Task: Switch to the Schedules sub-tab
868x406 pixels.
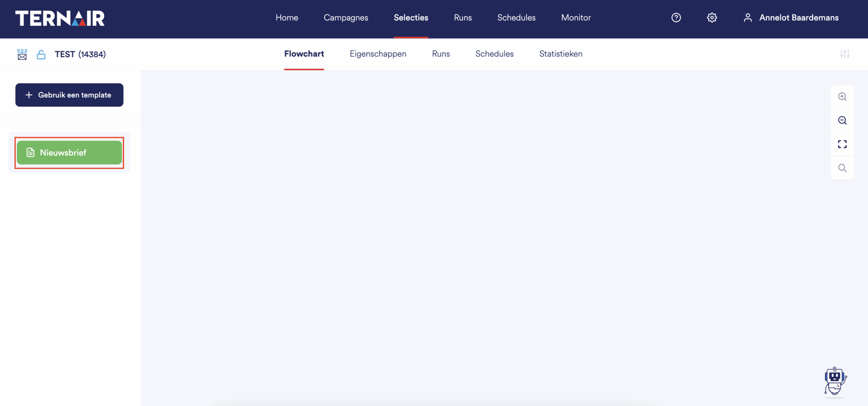Action: [x=494, y=54]
